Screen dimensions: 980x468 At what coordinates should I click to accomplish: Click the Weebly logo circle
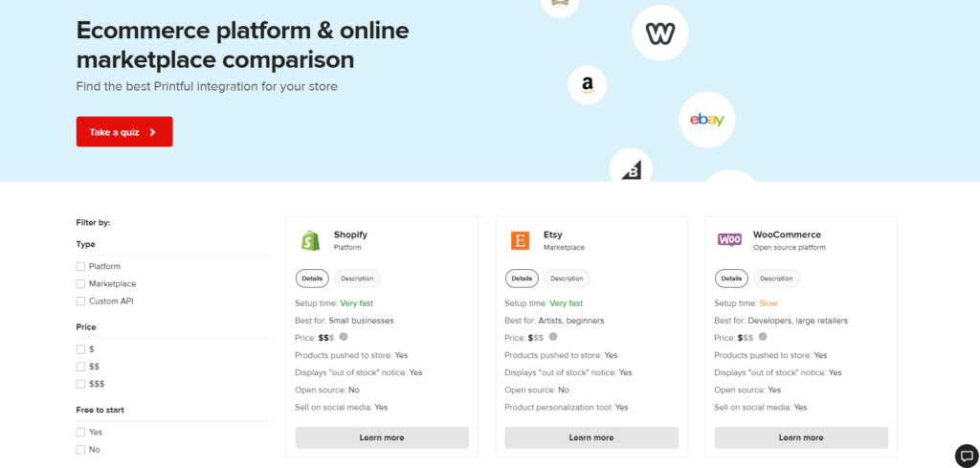pyautogui.click(x=660, y=33)
